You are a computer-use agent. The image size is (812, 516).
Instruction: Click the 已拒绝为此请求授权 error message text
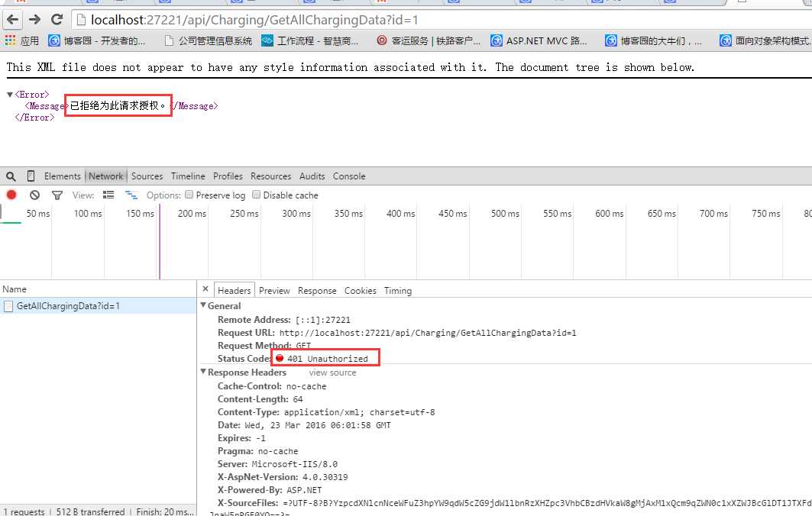118,105
